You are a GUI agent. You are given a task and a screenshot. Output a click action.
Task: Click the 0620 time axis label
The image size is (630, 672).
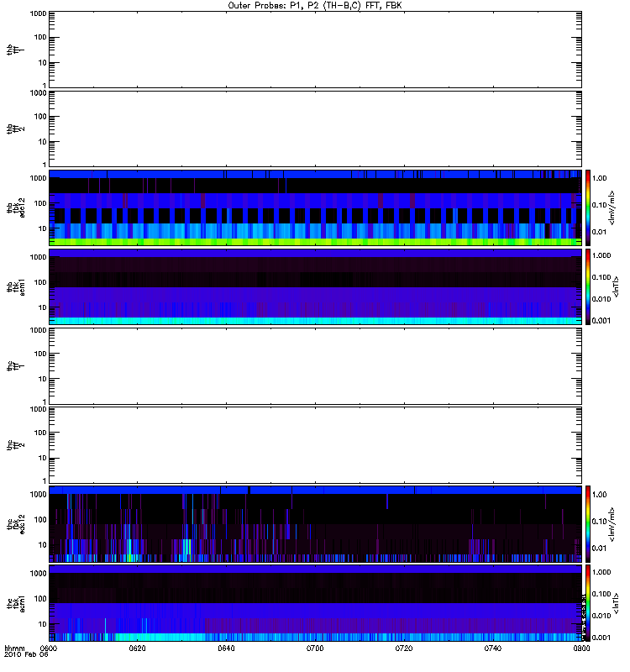(137, 648)
